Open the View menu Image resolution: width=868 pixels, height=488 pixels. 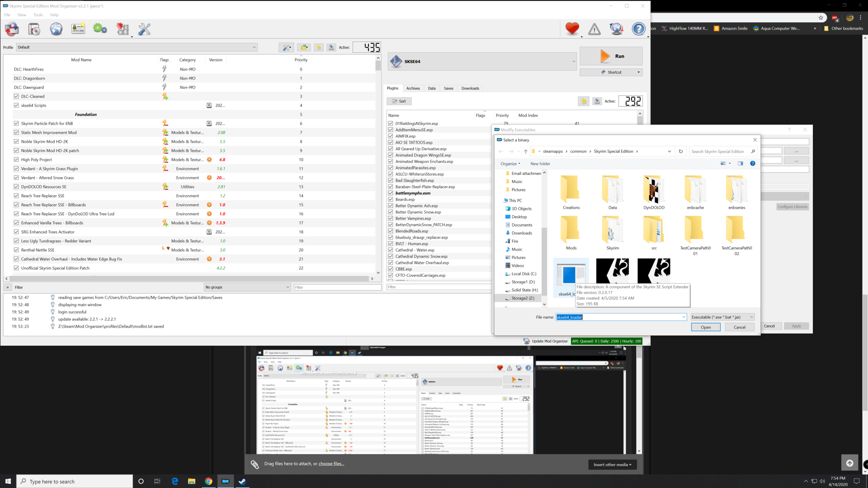[x=22, y=15]
